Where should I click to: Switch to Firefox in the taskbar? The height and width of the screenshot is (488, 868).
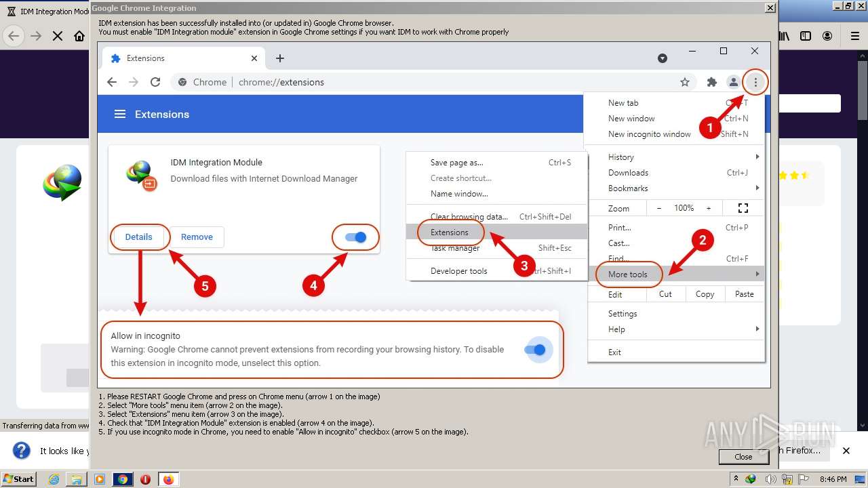coord(168,479)
